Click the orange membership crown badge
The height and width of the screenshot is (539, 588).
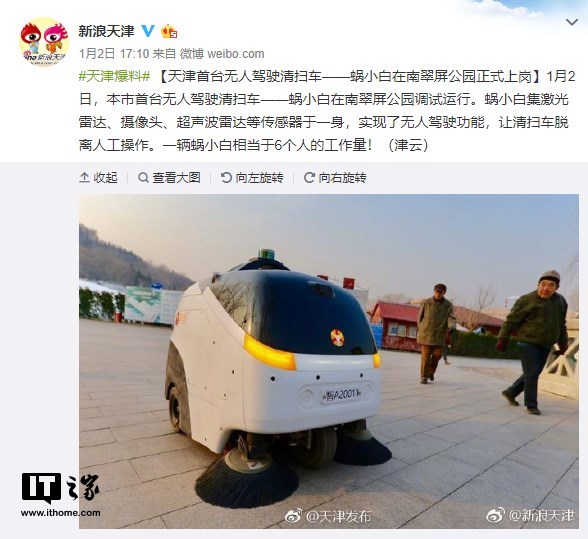click(x=169, y=32)
